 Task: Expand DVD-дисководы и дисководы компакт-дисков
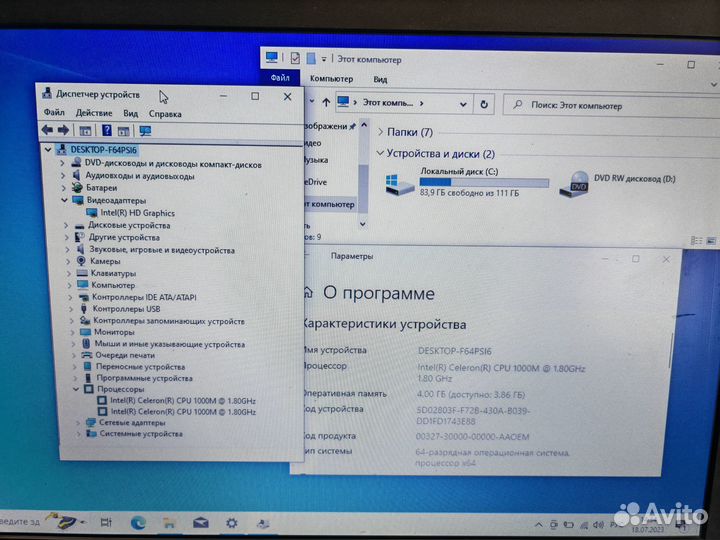click(x=62, y=163)
